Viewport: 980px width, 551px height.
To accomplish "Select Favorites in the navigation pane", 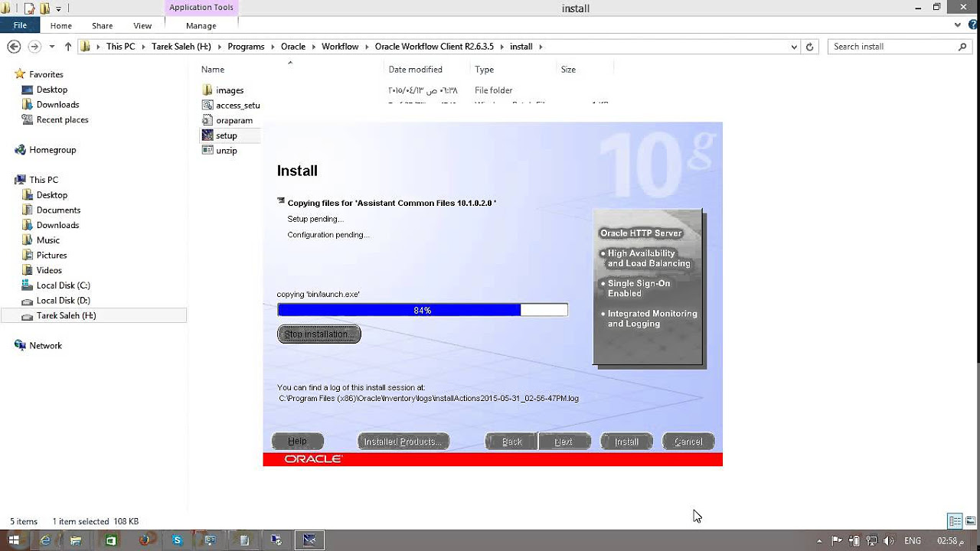I will 46,74.
